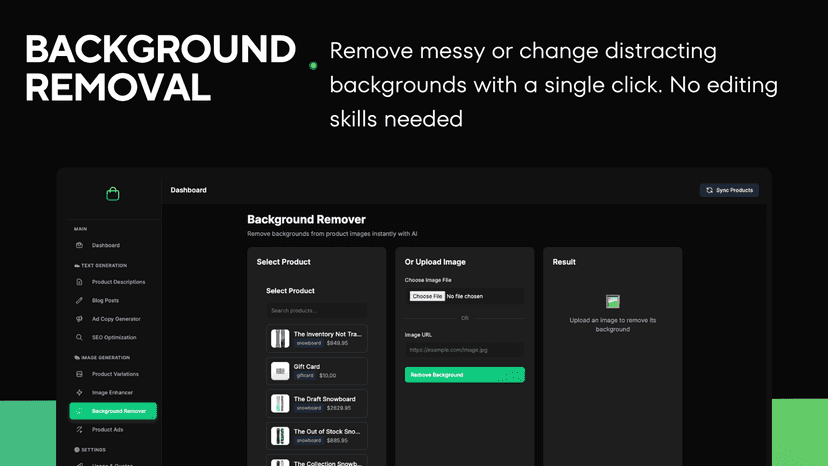Viewport: 828px width, 466px height.
Task: Select the Gift Card thumbnail
Action: [280, 371]
